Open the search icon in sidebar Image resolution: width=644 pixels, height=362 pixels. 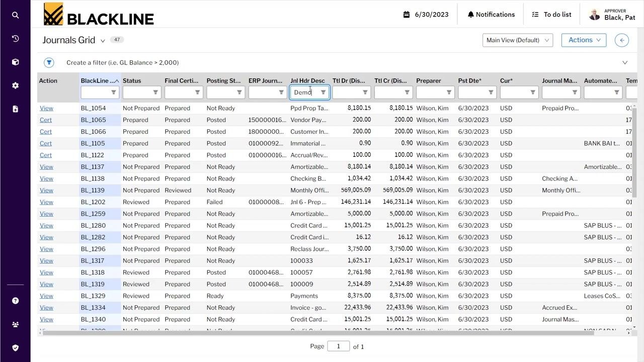[15, 15]
